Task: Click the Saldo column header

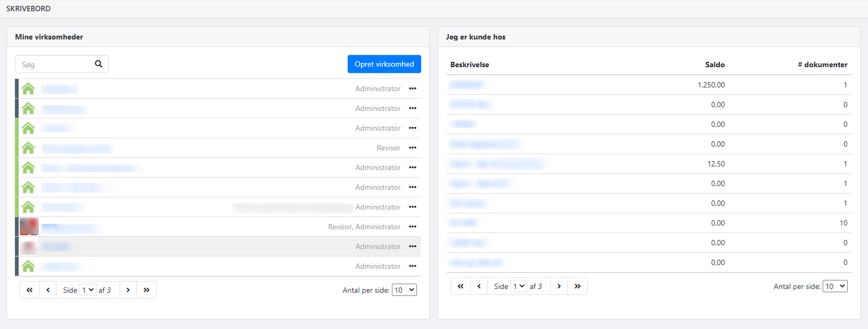Action: pyautogui.click(x=714, y=65)
